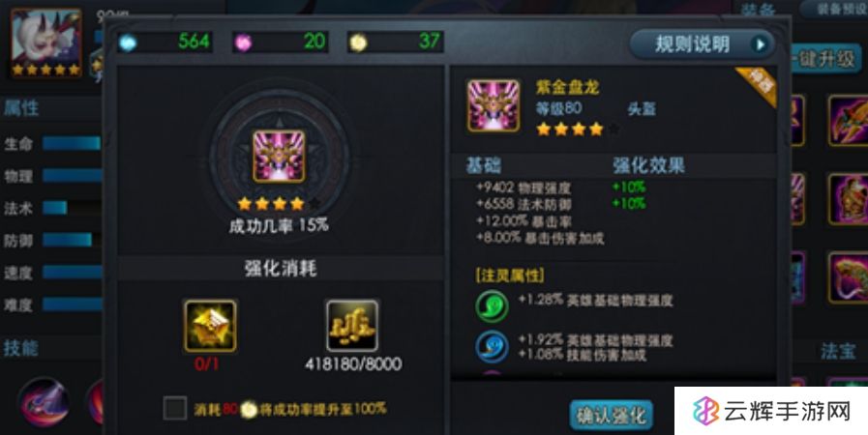Click the helmet icon in the enhancement circle

[x=279, y=157]
